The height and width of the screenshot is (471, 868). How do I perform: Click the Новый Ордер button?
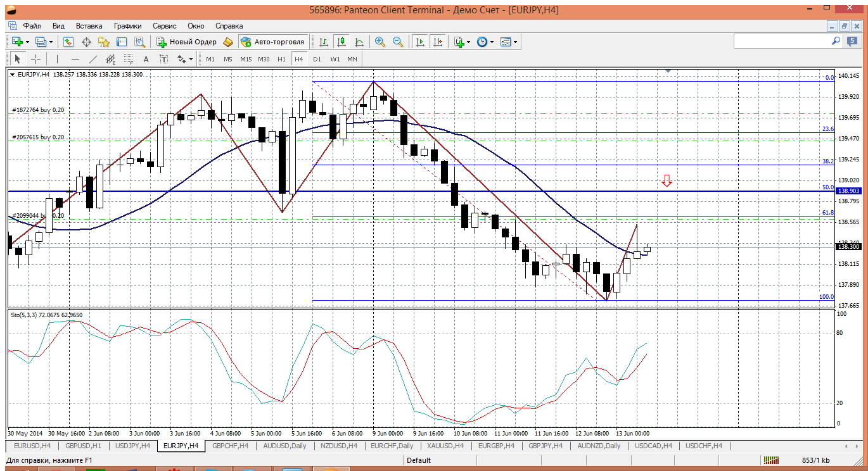(x=187, y=42)
